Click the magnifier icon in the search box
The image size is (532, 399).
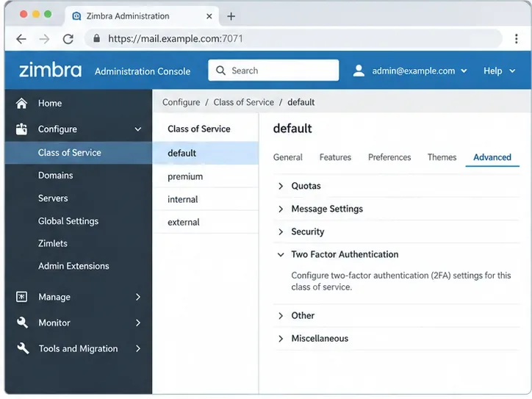220,71
